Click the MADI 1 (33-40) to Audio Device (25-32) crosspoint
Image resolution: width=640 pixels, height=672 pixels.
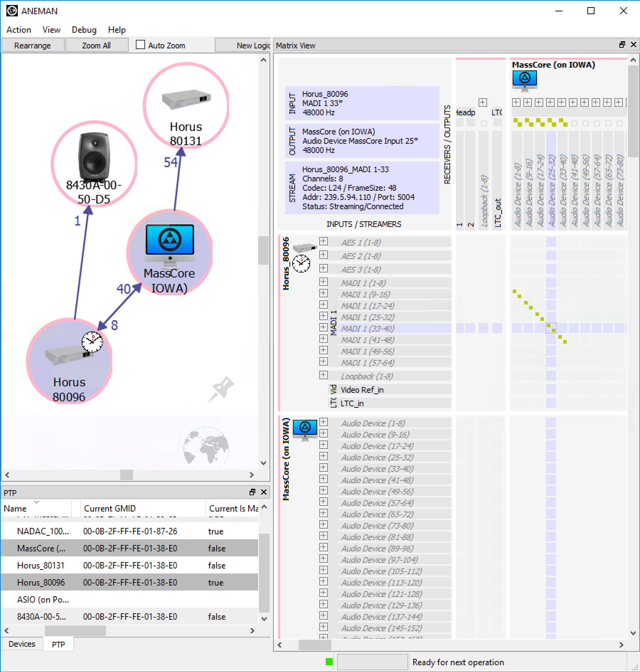[x=551, y=328]
